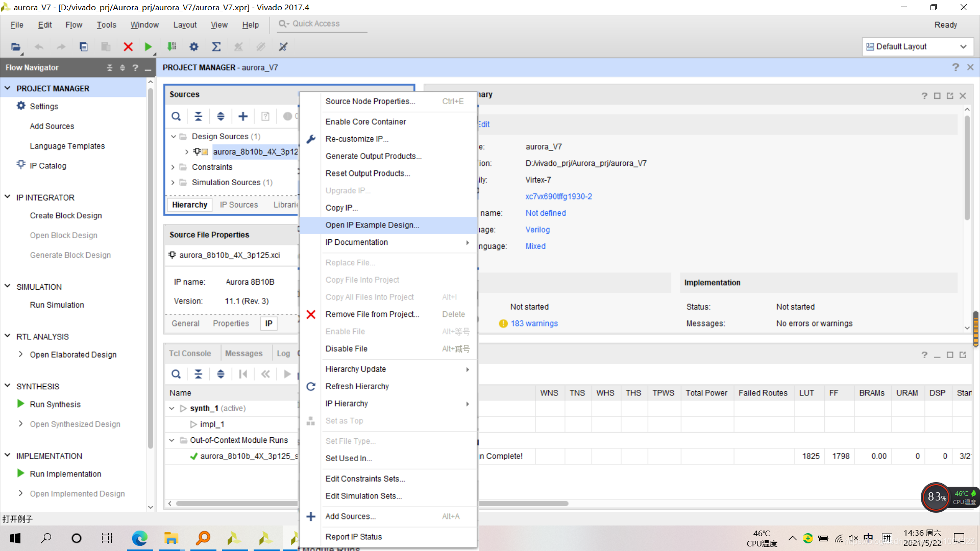Click the green Run arrow toolbar icon
This screenshot has width=980, height=551.
tap(148, 46)
